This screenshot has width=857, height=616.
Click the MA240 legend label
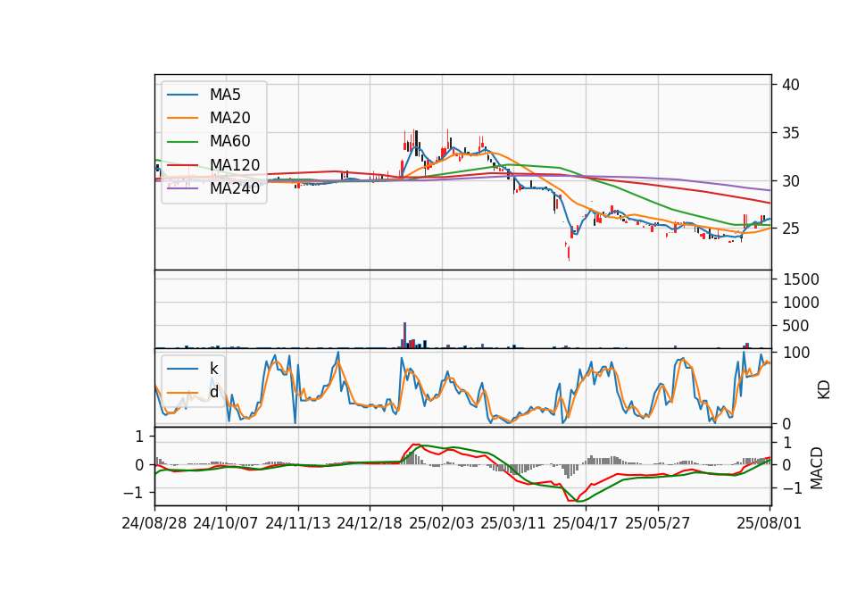[235, 188]
